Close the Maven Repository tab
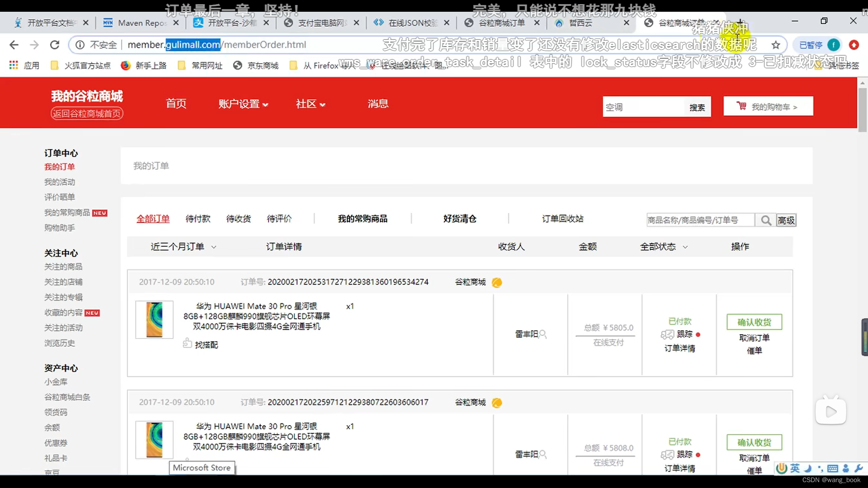Viewport: 868px width, 488px height. click(176, 23)
